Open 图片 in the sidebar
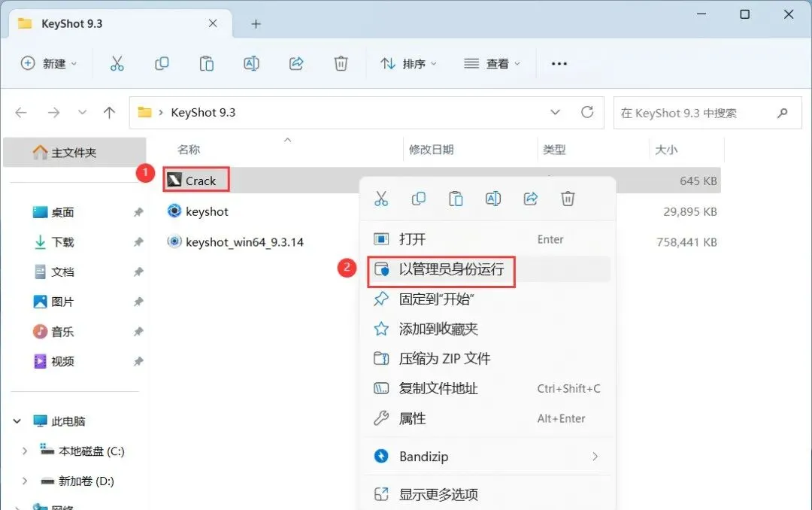The image size is (812, 510). (62, 302)
